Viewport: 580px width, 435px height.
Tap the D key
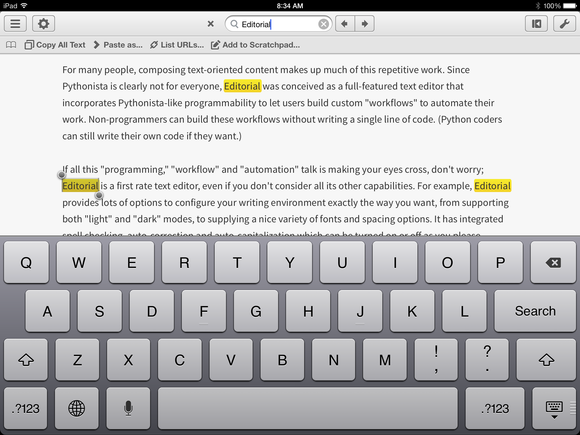pyautogui.click(x=152, y=311)
